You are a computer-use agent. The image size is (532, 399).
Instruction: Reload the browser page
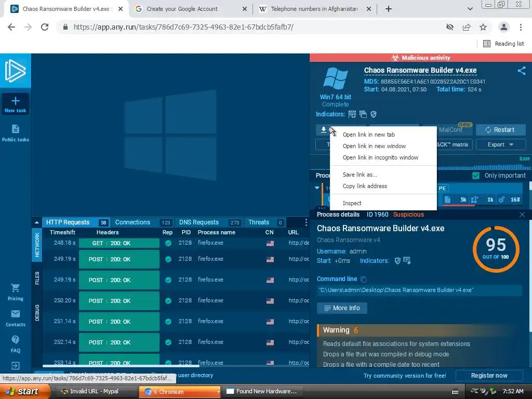click(45, 27)
